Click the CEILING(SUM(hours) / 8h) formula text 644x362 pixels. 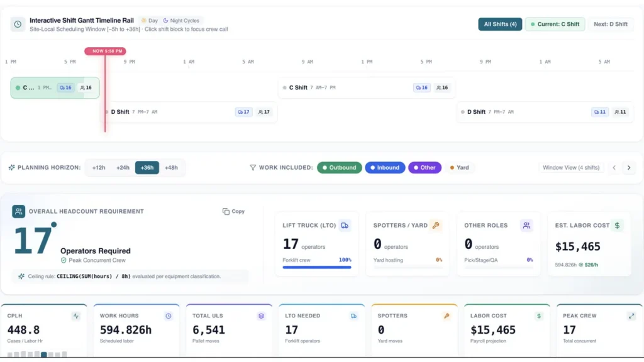[94, 277]
